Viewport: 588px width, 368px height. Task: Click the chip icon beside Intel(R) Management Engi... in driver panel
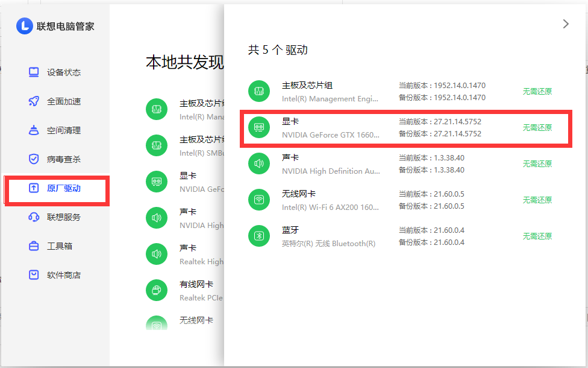[x=259, y=91]
